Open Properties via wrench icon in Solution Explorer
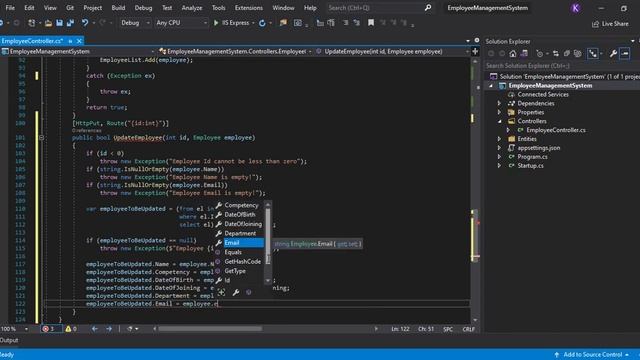This screenshot has width=640, height=360. coord(613,53)
